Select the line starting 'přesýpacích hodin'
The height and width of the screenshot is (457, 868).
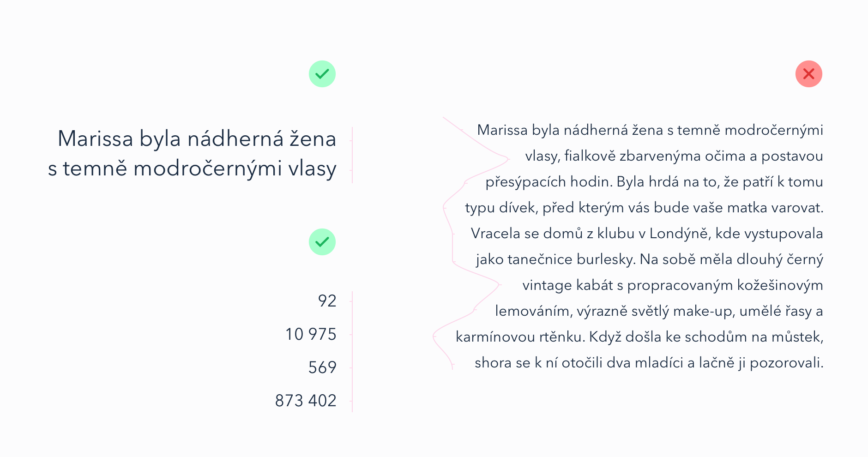(654, 182)
